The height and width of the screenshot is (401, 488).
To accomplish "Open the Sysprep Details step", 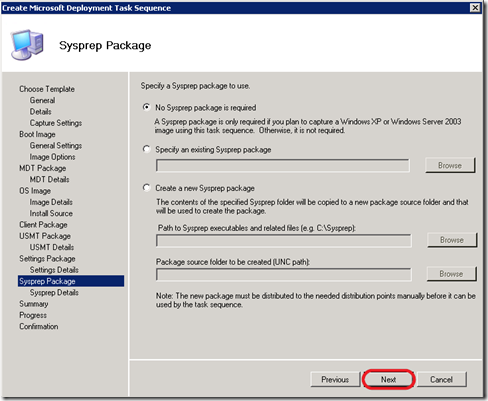I will 54,293.
